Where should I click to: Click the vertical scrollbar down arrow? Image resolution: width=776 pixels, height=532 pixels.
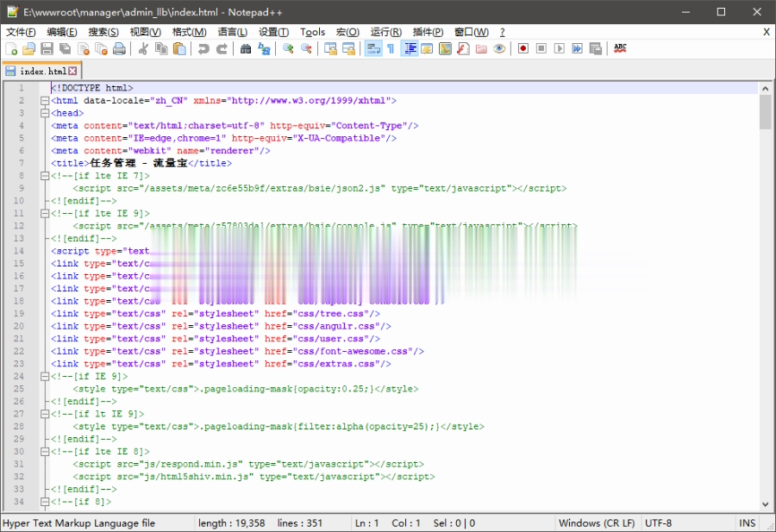coord(765,504)
